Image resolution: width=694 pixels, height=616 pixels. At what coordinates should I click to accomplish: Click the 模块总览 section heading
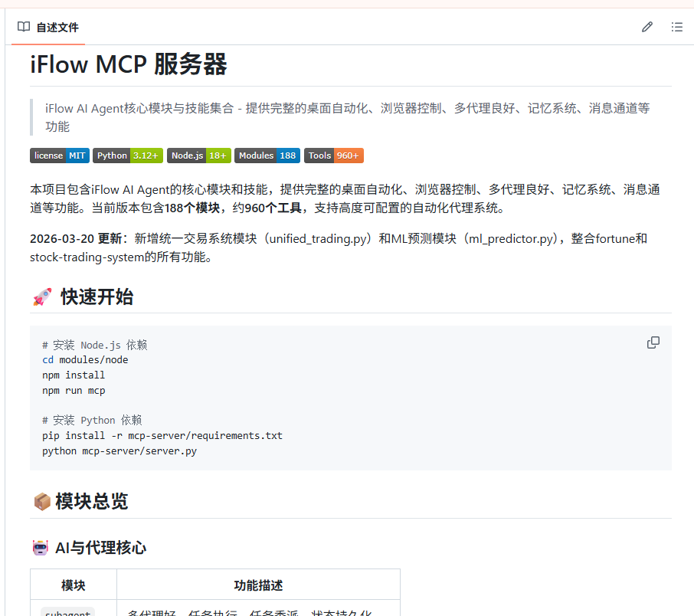(x=91, y=502)
